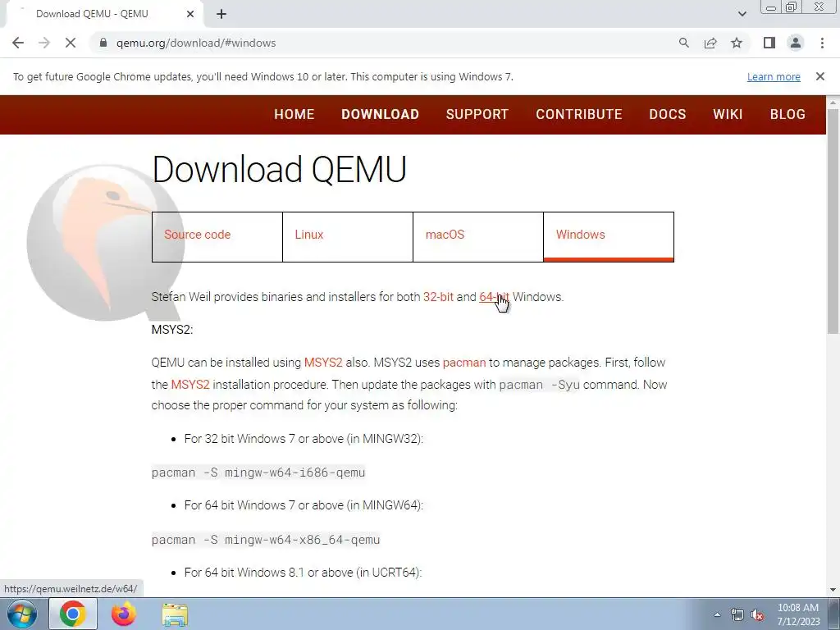The image size is (840, 630).
Task: Click the Download QEMU heading
Action: pos(279,169)
